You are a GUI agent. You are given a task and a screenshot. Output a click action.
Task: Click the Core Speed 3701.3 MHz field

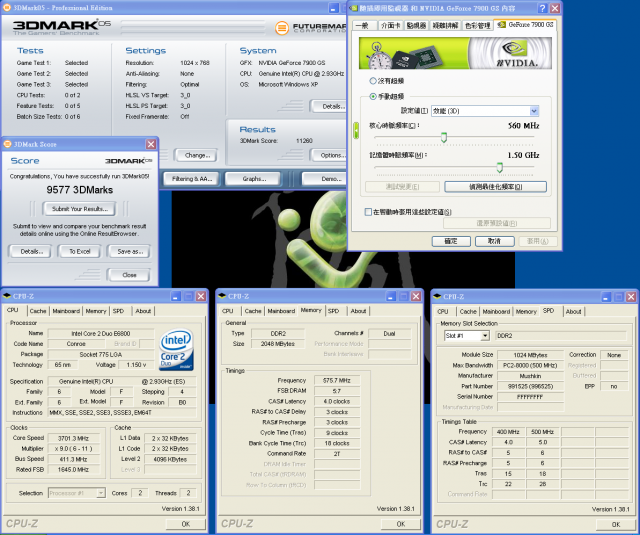(x=73, y=438)
